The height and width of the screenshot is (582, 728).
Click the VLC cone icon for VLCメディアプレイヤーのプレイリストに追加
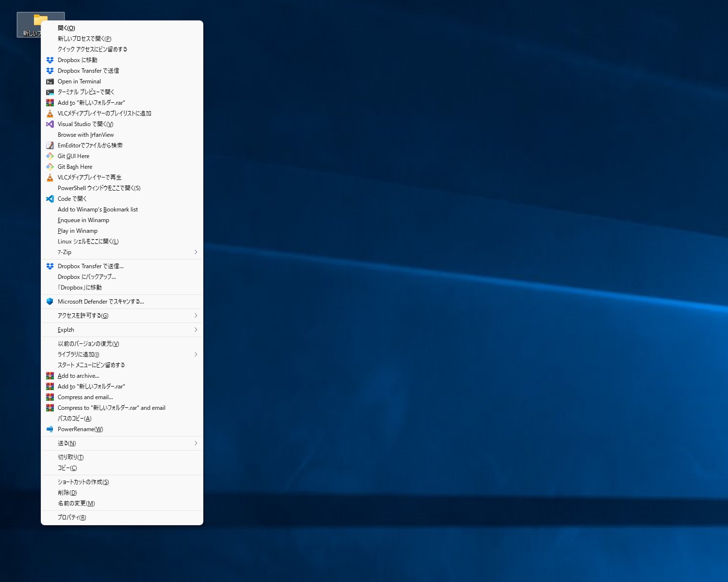50,113
